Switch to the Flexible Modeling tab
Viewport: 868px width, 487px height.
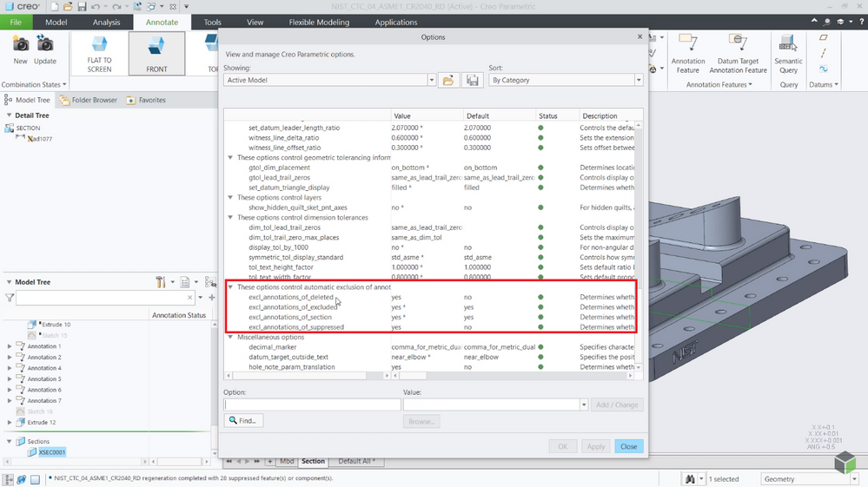coord(319,23)
